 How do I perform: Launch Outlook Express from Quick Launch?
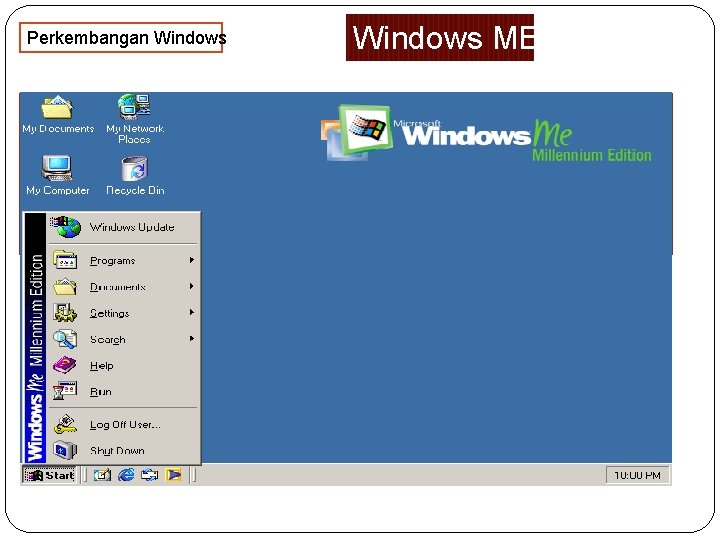150,475
